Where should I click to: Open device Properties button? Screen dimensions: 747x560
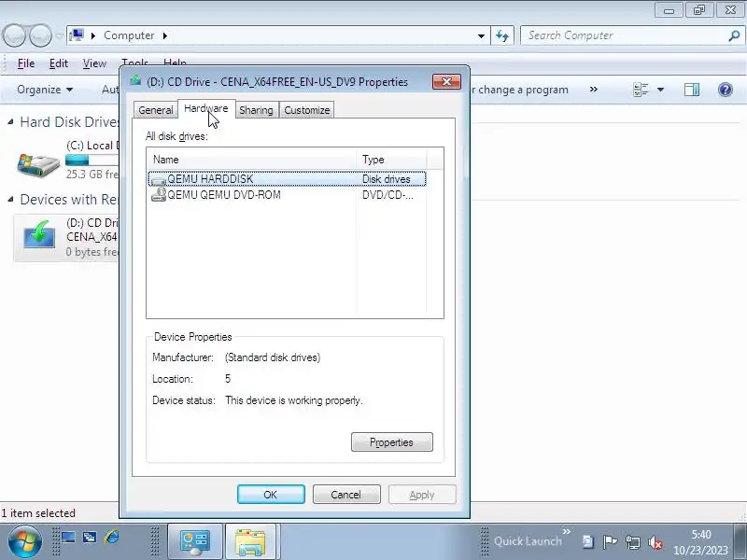[391, 441]
